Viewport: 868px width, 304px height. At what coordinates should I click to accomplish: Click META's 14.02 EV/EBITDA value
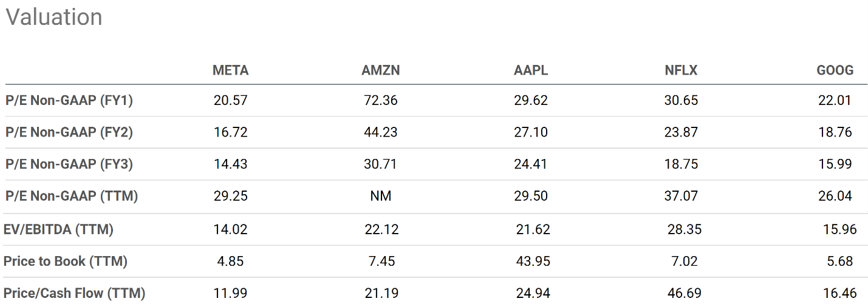click(230, 230)
